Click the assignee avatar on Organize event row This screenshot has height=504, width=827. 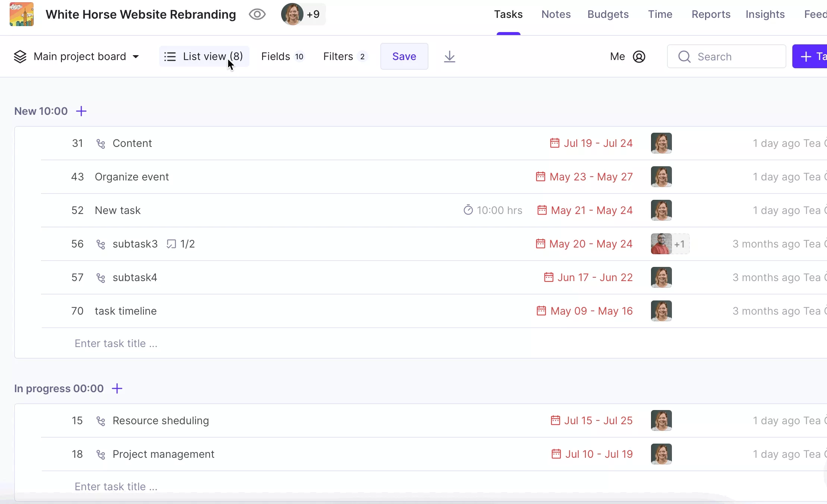661,177
